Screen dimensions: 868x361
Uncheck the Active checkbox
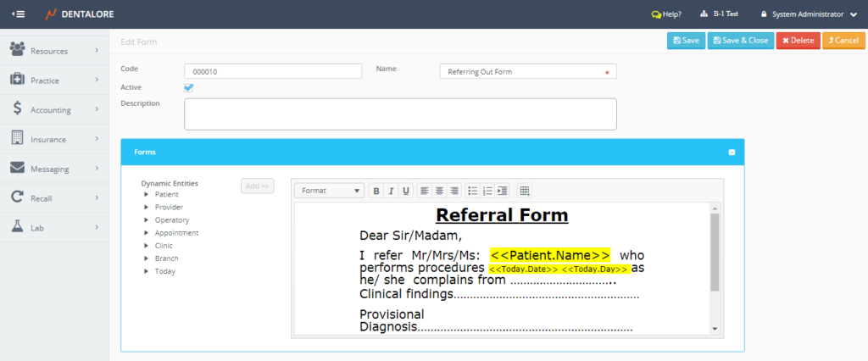point(189,87)
